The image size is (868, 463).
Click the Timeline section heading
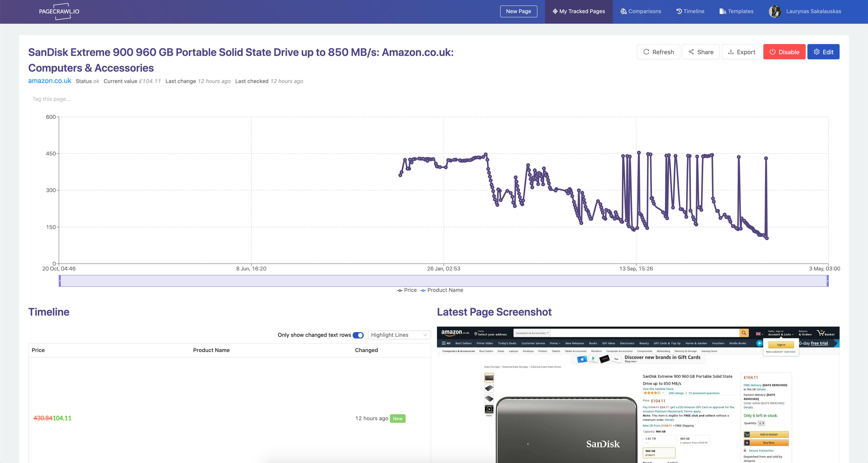(49, 312)
